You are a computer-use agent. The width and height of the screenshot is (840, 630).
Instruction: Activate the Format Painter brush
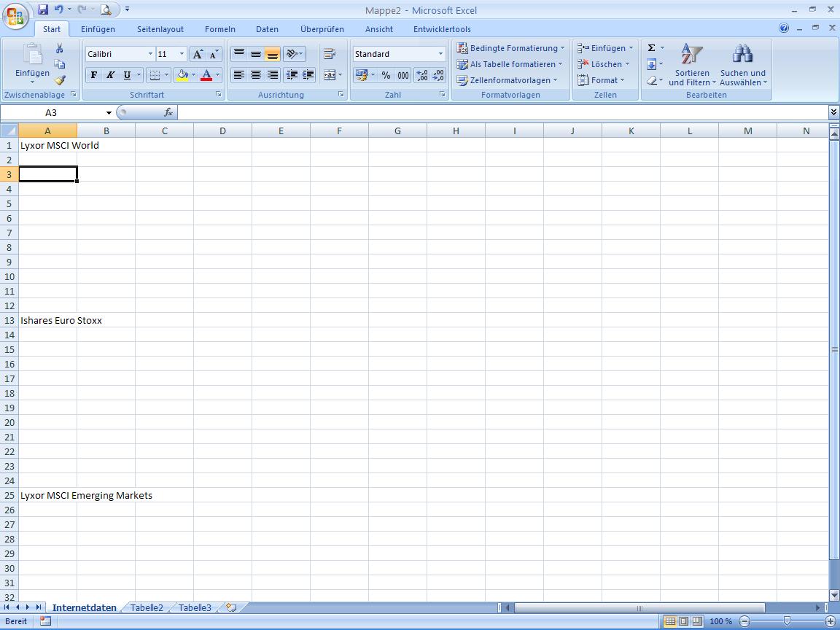pos(60,80)
